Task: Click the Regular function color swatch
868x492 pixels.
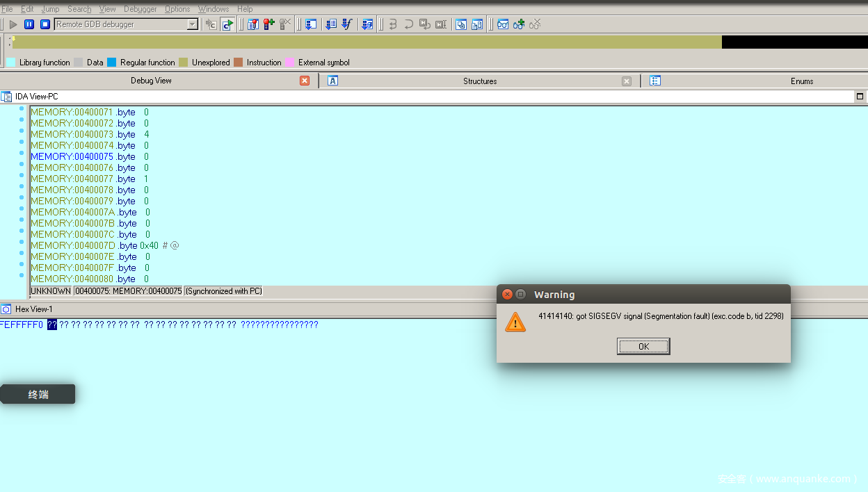Action: (112, 63)
